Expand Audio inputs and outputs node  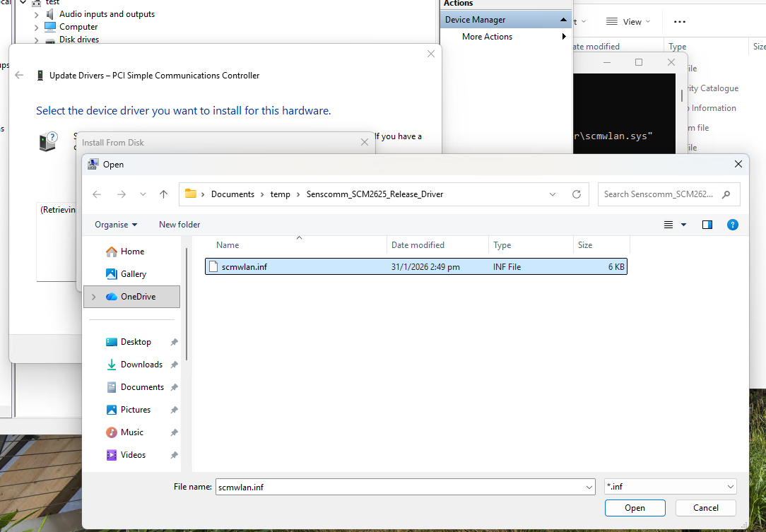tap(36, 15)
